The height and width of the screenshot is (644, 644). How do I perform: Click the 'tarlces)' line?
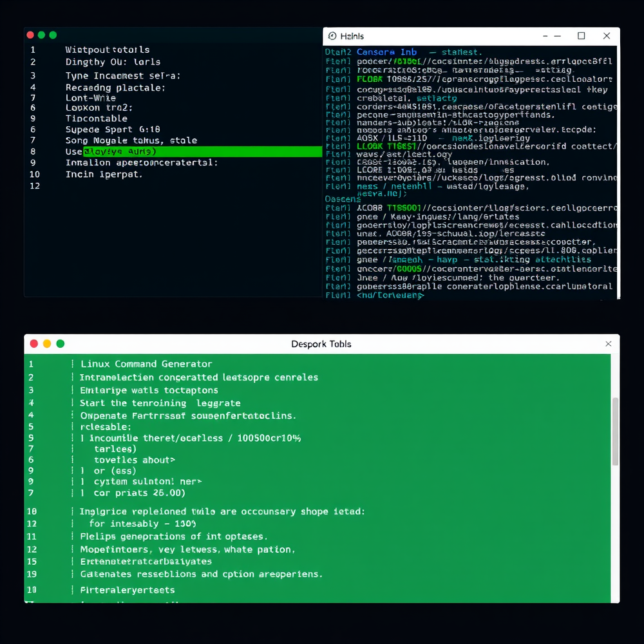115,449
